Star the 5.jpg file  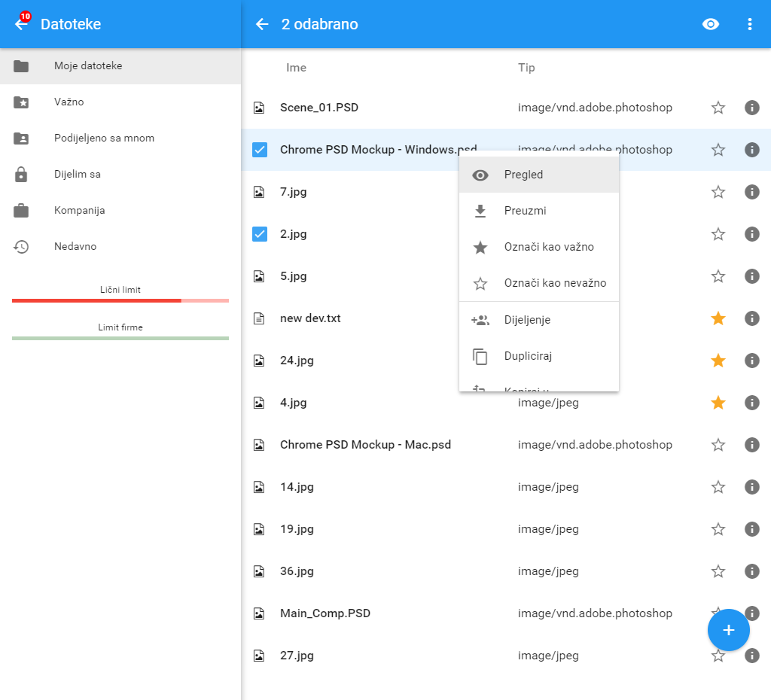click(x=718, y=276)
